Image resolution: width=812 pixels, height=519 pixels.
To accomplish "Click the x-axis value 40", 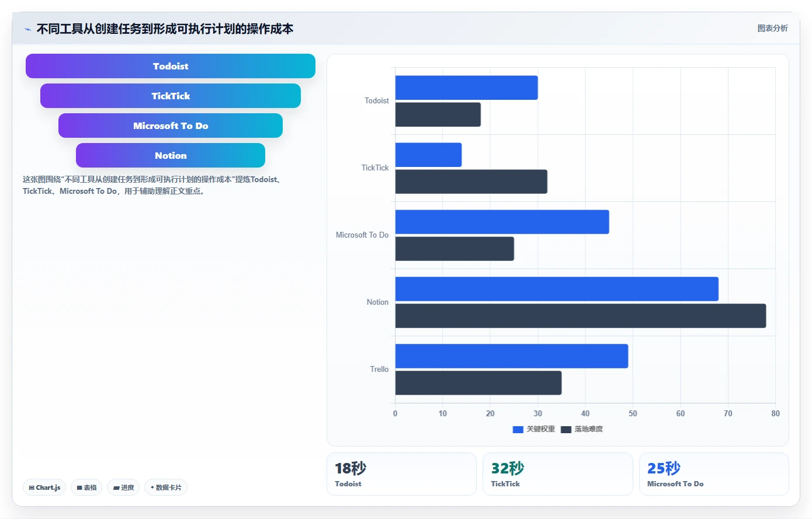I will click(585, 413).
